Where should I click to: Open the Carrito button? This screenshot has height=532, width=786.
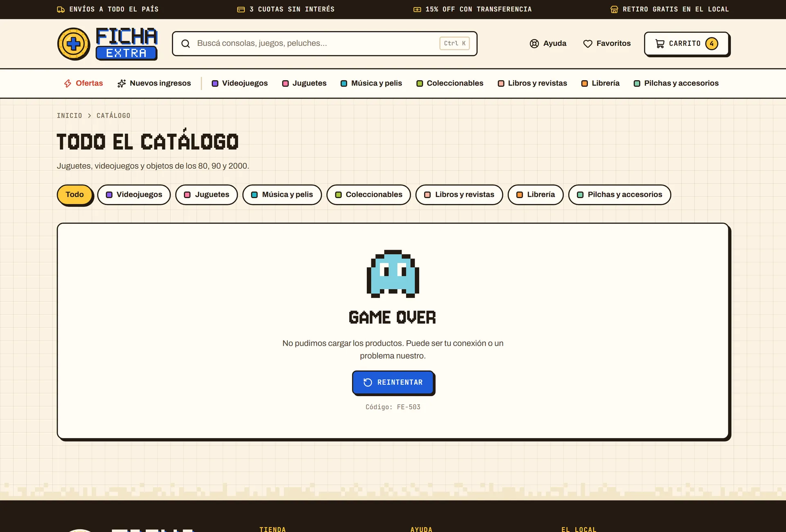pyautogui.click(x=687, y=43)
